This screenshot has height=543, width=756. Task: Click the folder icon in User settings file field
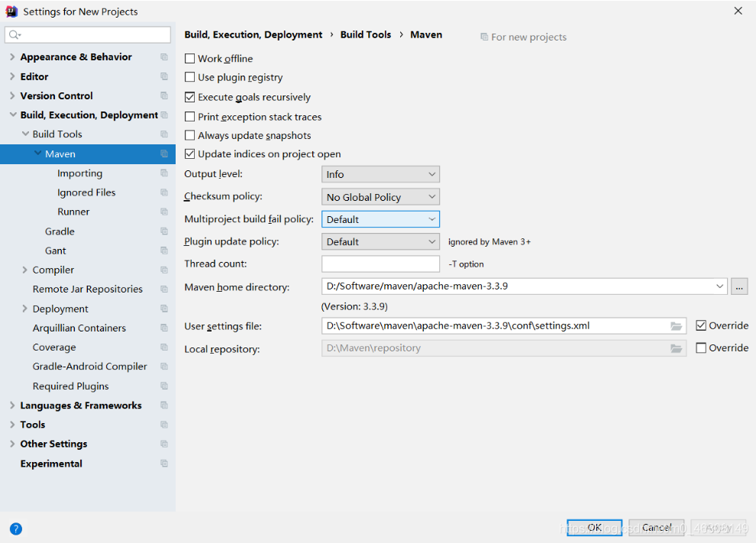676,326
